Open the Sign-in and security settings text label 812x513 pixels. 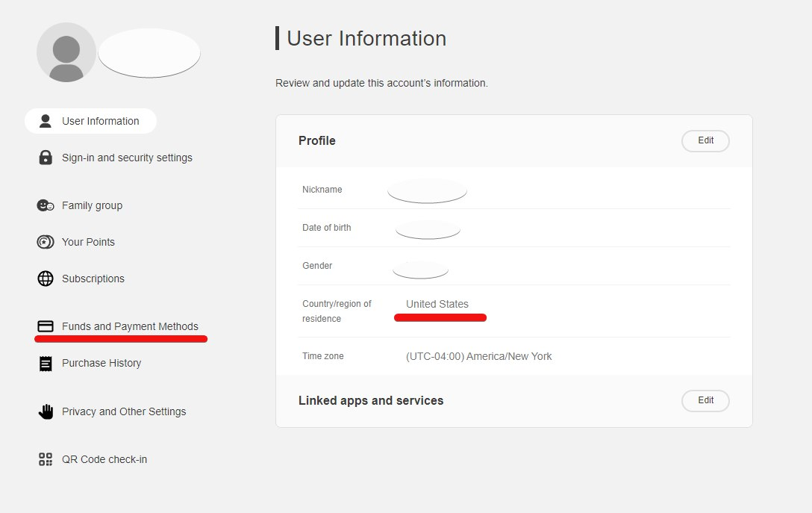tap(127, 158)
